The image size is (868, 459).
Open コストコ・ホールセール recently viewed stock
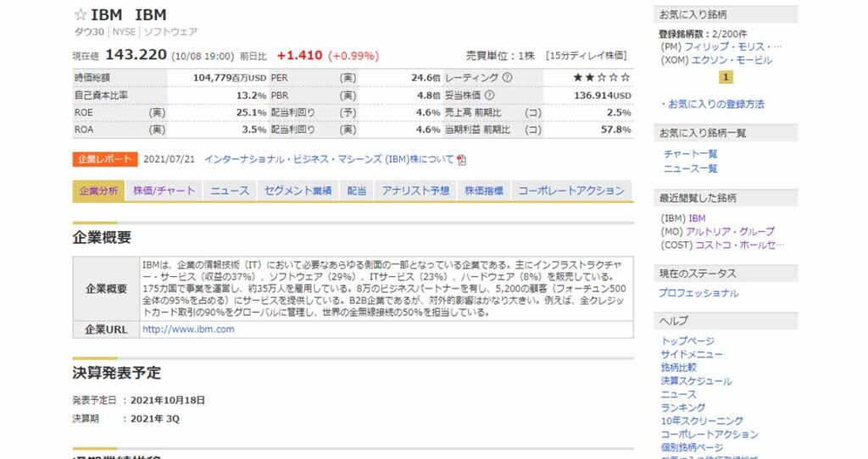coord(739,245)
